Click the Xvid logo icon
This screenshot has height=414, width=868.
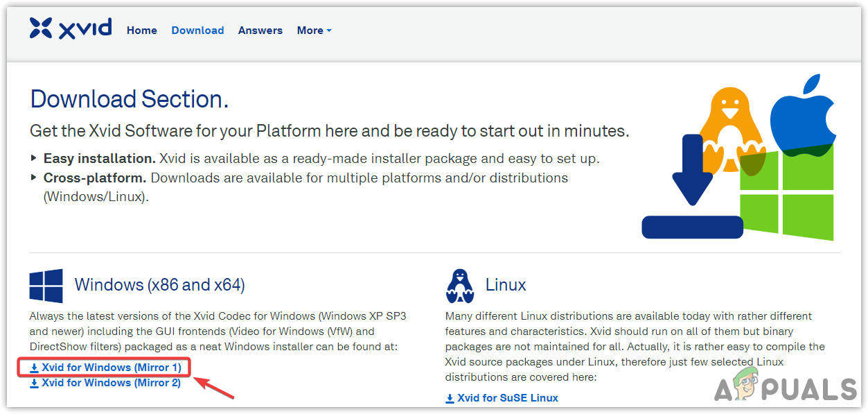[x=41, y=28]
